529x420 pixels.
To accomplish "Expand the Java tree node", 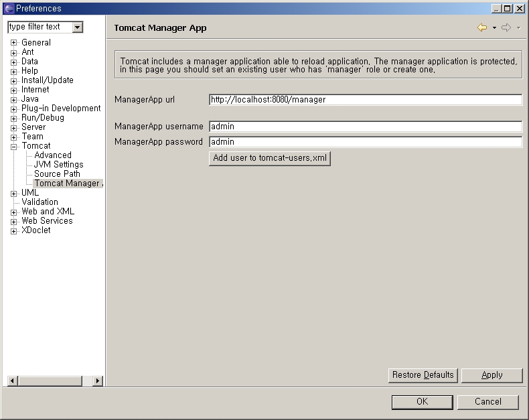I will [13, 100].
